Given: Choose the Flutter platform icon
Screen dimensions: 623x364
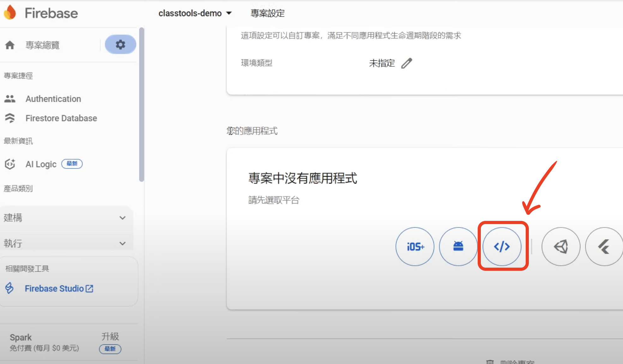Looking at the screenshot, I should click(x=604, y=246).
